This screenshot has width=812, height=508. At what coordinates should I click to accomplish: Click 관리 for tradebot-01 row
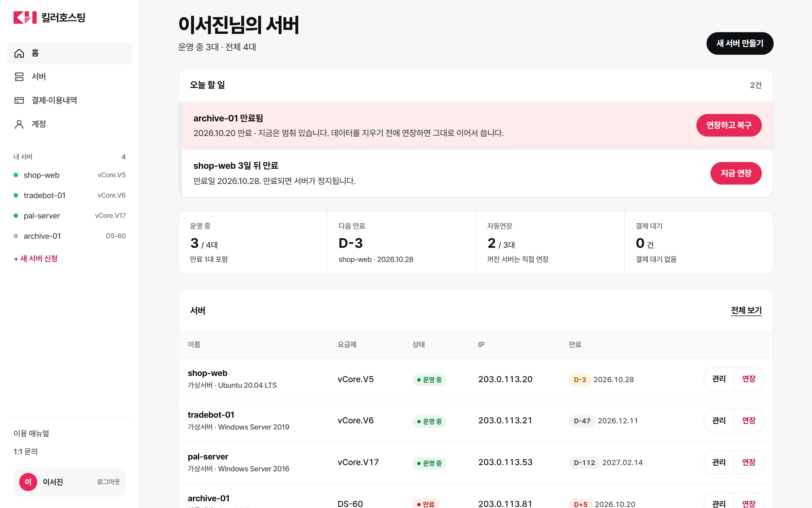719,421
